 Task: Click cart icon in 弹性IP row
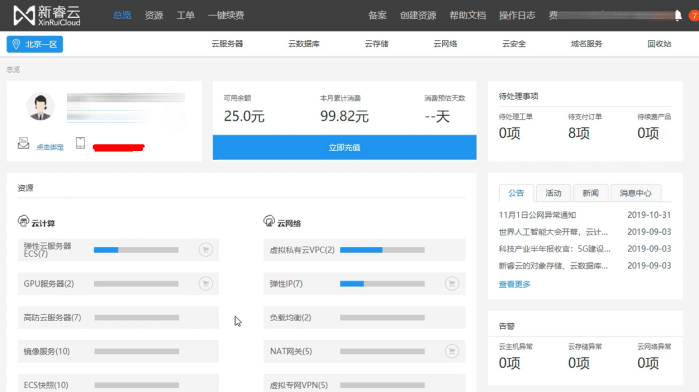point(452,284)
